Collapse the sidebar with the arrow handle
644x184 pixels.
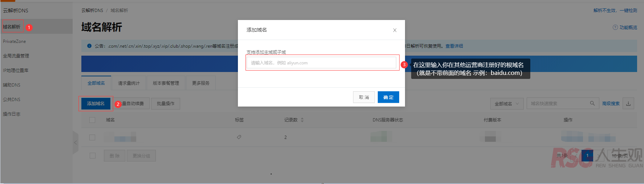point(76,143)
